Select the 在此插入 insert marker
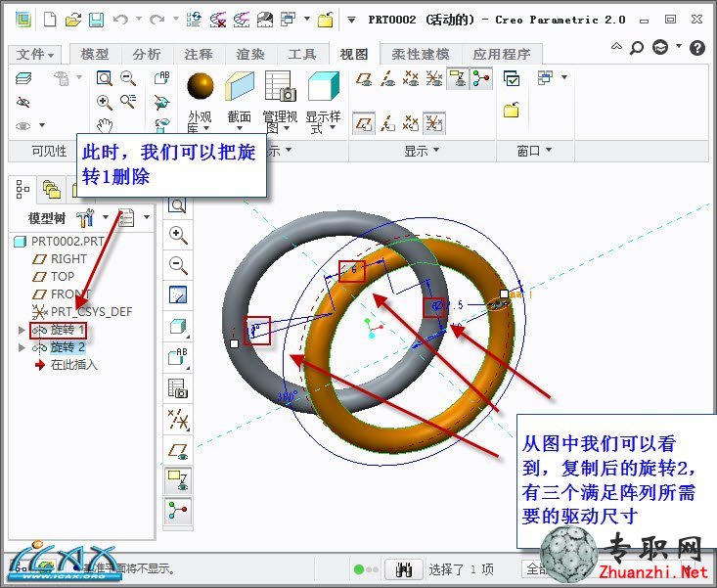The width and height of the screenshot is (717, 588). coord(66,365)
